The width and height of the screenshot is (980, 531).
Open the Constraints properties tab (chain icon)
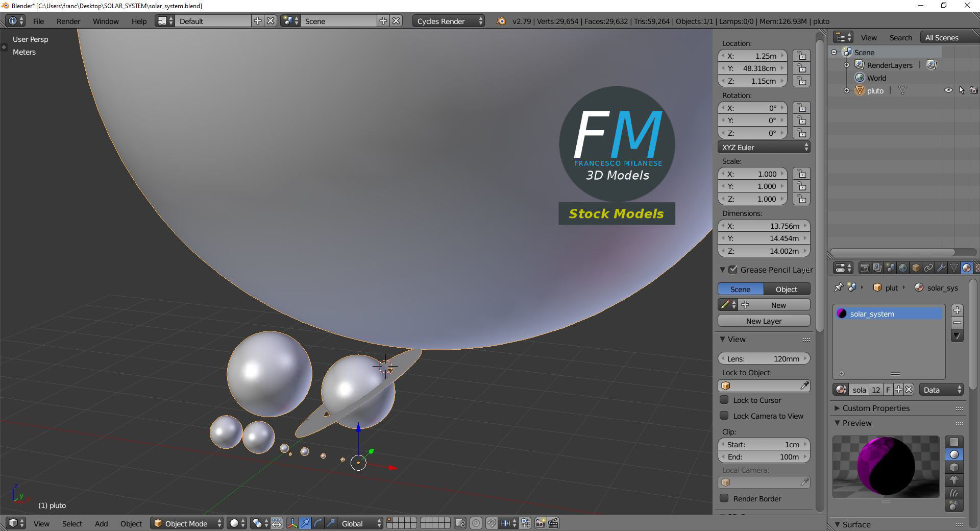click(928, 268)
